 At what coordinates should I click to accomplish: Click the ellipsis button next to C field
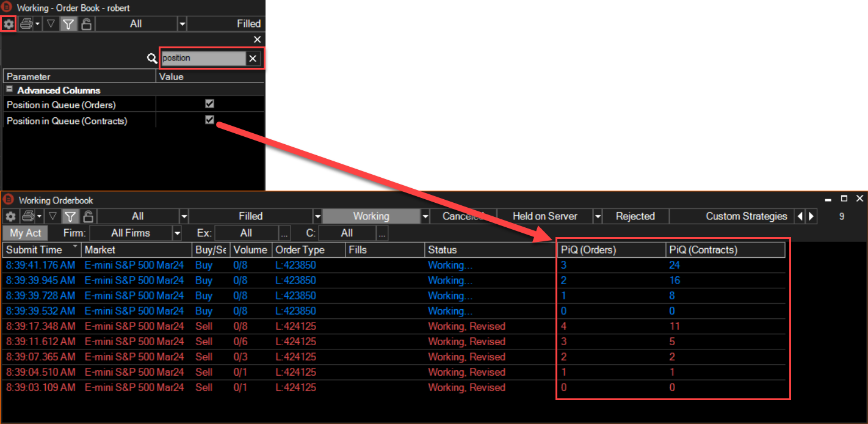pos(382,233)
